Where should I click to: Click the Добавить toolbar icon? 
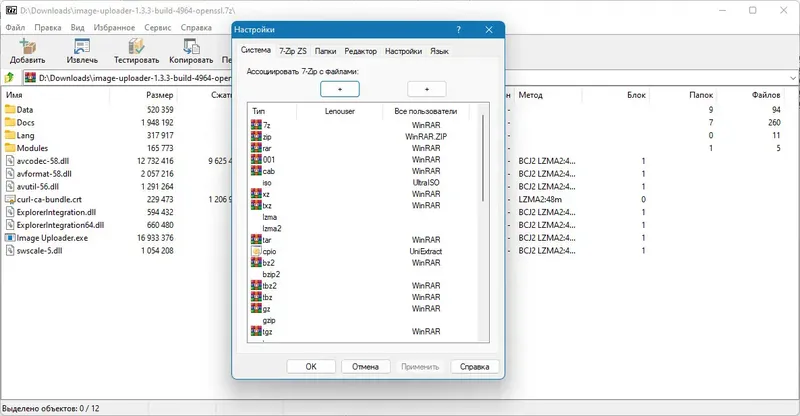pyautogui.click(x=28, y=46)
